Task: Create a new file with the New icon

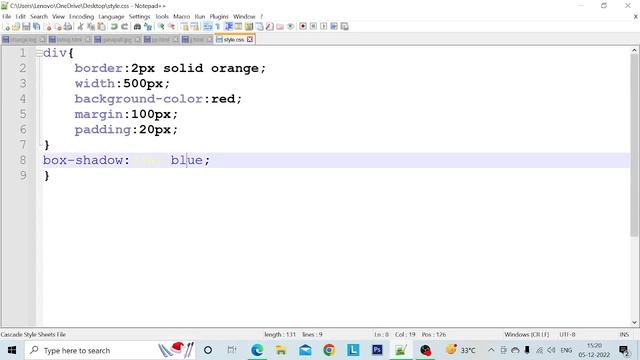Action: click(7, 27)
